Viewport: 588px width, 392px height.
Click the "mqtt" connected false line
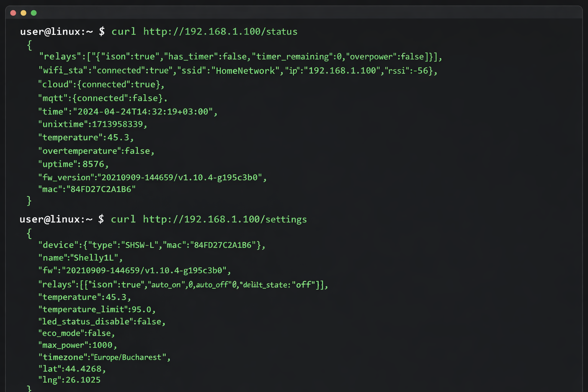[x=103, y=98]
